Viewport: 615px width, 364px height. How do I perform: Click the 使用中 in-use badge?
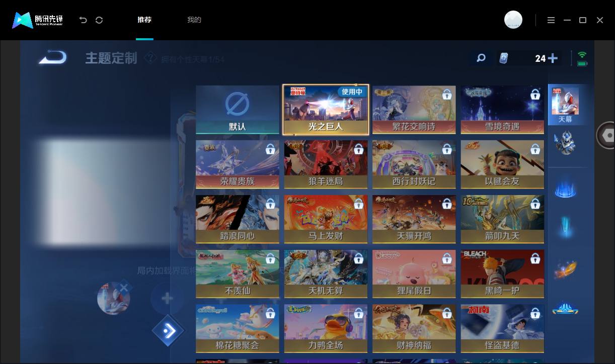pyautogui.click(x=352, y=92)
